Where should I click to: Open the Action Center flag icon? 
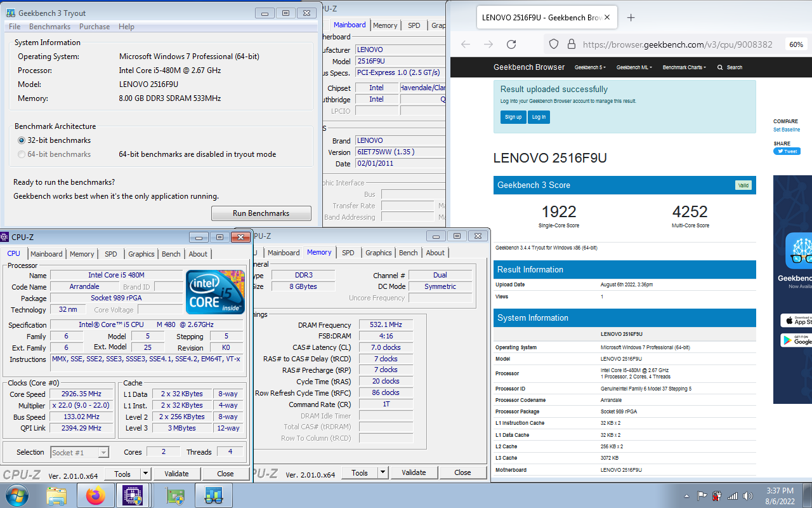[x=702, y=496]
